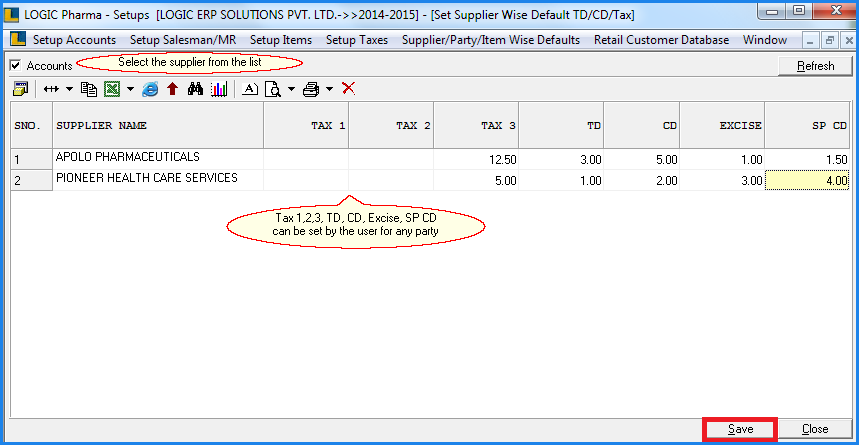Select the SP CD cell showing 4.00

click(x=807, y=181)
